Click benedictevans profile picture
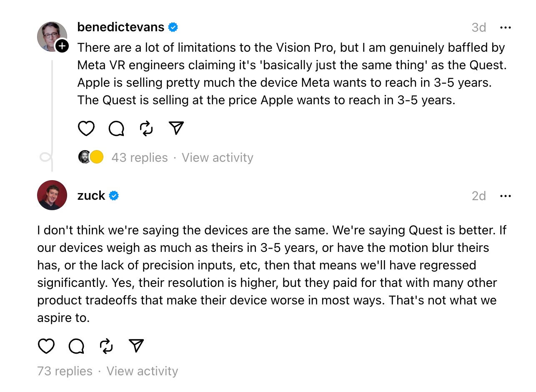The height and width of the screenshot is (392, 536). pos(51,36)
